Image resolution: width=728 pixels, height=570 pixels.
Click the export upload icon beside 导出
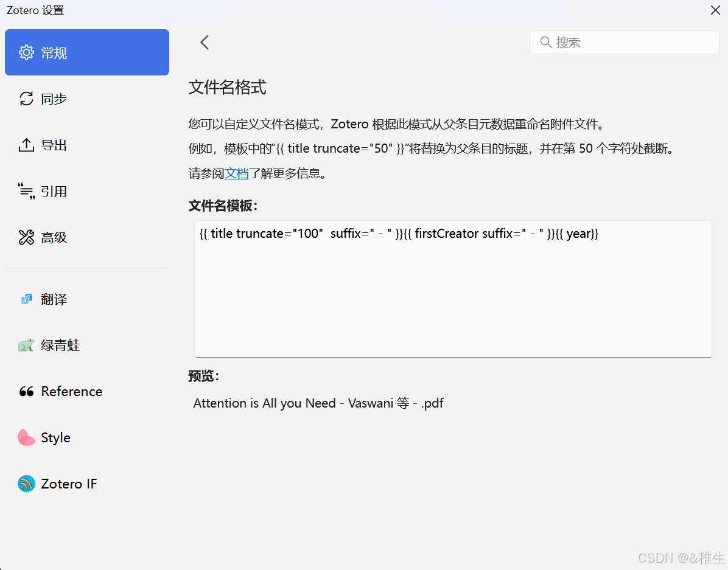pyautogui.click(x=26, y=145)
